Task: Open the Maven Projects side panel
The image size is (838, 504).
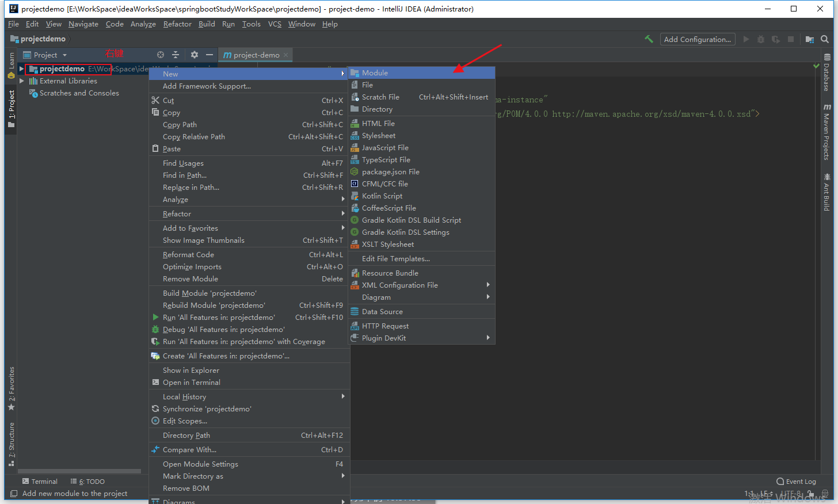Action: click(827, 132)
